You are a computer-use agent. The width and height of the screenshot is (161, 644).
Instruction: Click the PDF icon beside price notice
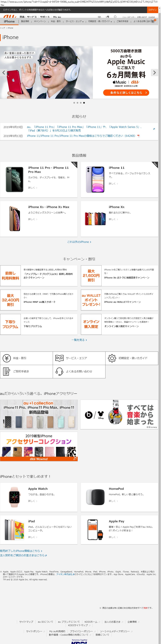coord(139,136)
